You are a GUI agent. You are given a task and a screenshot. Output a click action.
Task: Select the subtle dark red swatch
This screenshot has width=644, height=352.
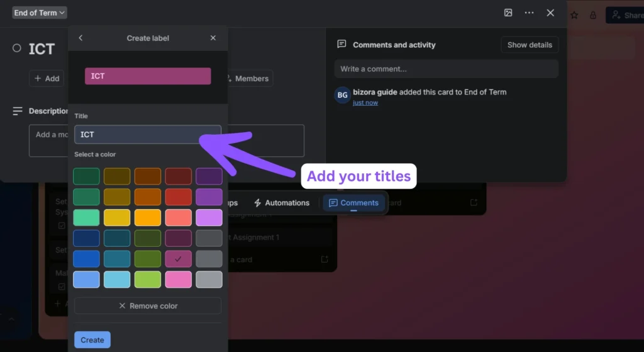178,176
